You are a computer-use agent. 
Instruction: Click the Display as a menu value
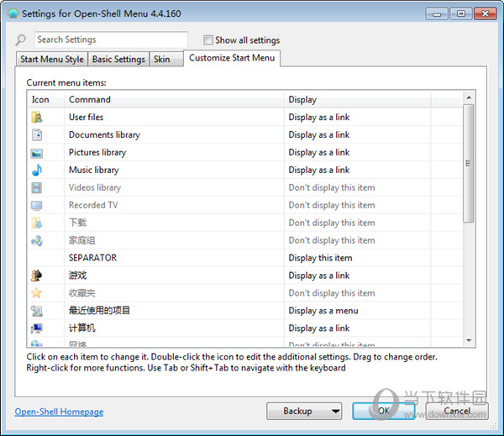pyautogui.click(x=323, y=311)
